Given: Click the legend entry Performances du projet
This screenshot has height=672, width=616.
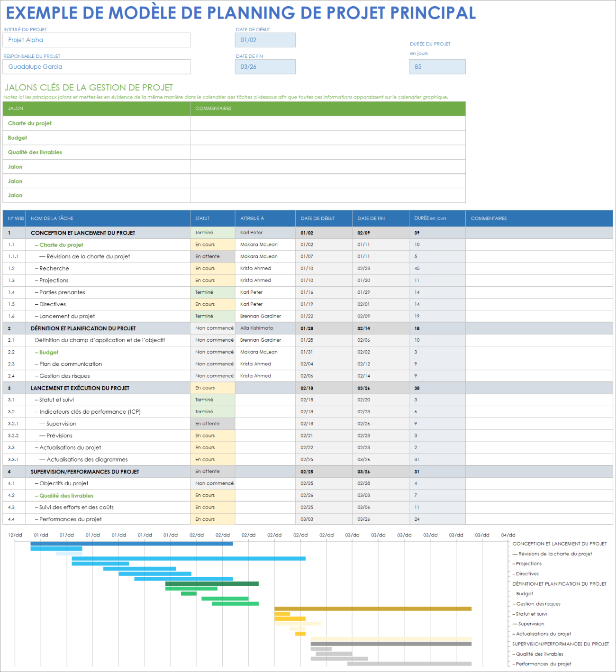Looking at the screenshot, I should tap(543, 663).
